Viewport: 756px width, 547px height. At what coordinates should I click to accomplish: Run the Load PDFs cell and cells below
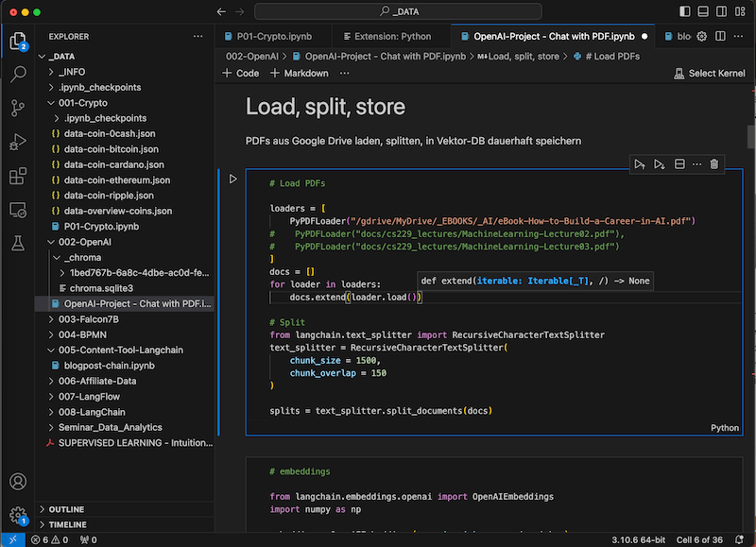(x=659, y=164)
